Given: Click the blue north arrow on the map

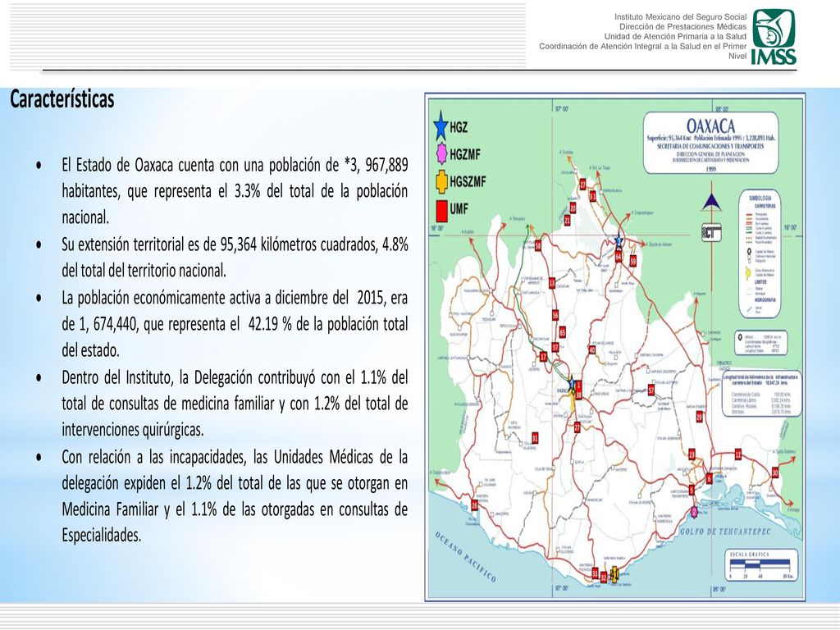Looking at the screenshot, I should 711,203.
